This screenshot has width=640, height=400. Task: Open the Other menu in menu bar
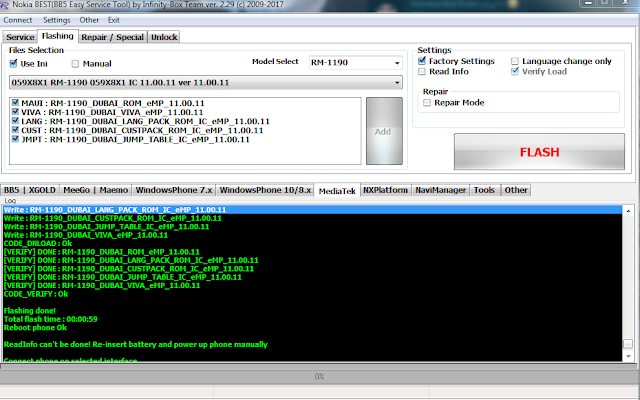[89, 20]
